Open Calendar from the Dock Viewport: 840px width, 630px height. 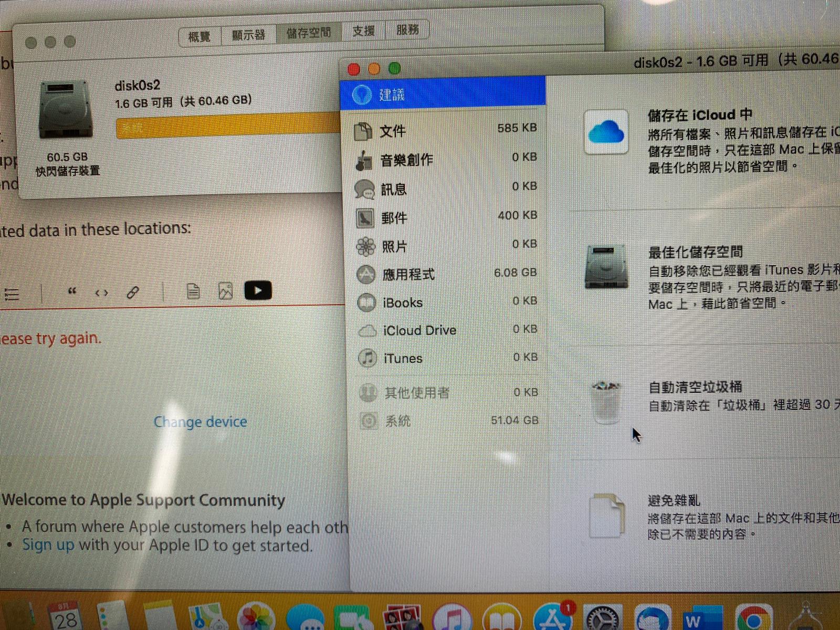pyautogui.click(x=66, y=616)
